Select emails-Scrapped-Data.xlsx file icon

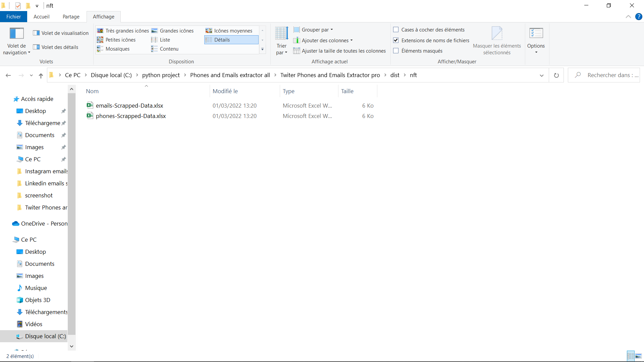(90, 105)
